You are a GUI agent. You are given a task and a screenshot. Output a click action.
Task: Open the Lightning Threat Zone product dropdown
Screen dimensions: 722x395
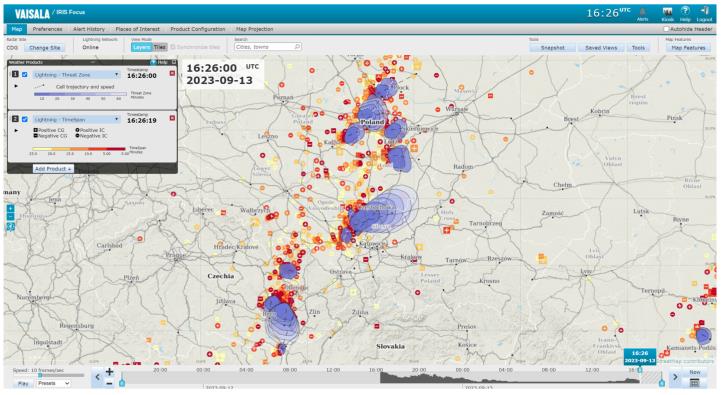point(76,74)
